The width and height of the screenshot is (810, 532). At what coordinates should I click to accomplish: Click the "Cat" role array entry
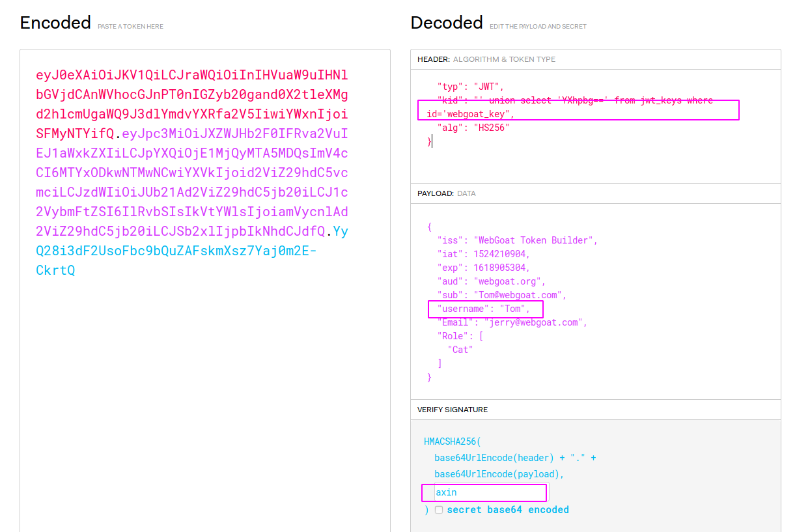click(x=460, y=350)
